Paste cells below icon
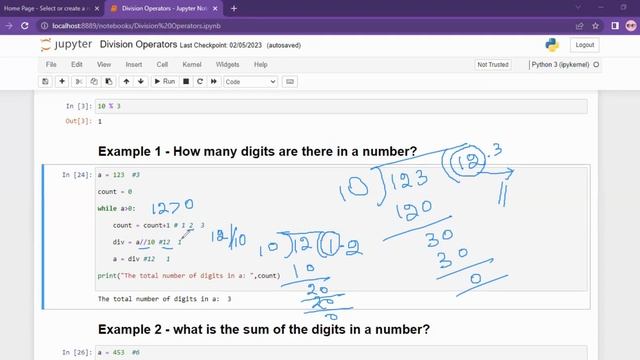The height and width of the screenshot is (360, 640). pyautogui.click(x=109, y=82)
